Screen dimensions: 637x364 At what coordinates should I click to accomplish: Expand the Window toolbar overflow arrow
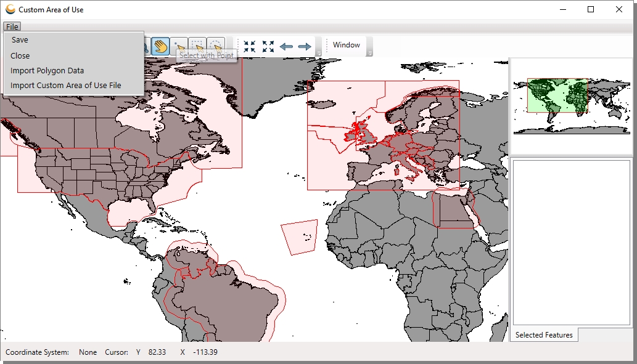click(370, 54)
